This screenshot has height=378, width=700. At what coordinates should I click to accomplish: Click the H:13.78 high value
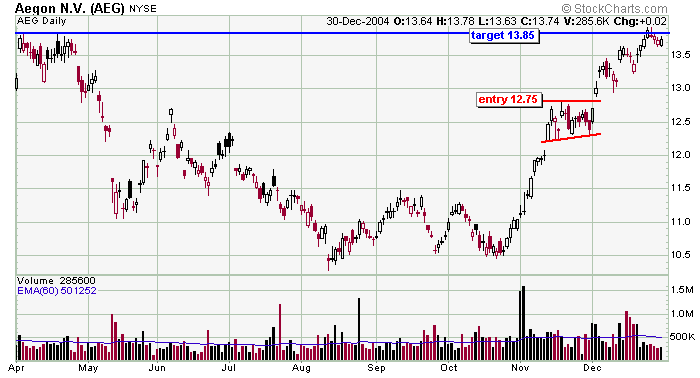455,21
